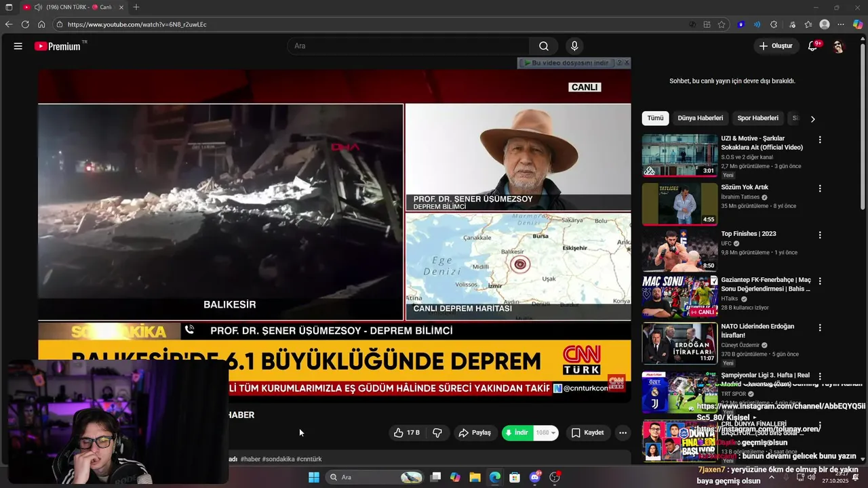
Task: Open options for NATO Liderinden video
Action: (x=820, y=327)
